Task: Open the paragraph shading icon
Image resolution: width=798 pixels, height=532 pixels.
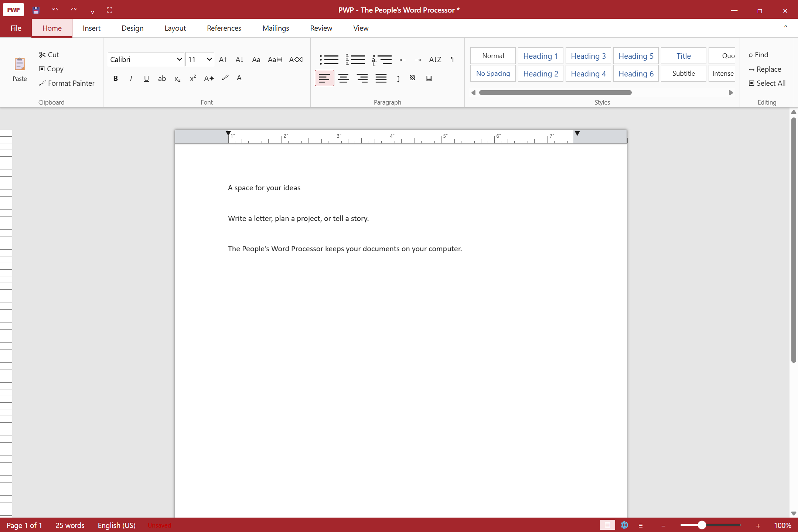Action: click(412, 78)
